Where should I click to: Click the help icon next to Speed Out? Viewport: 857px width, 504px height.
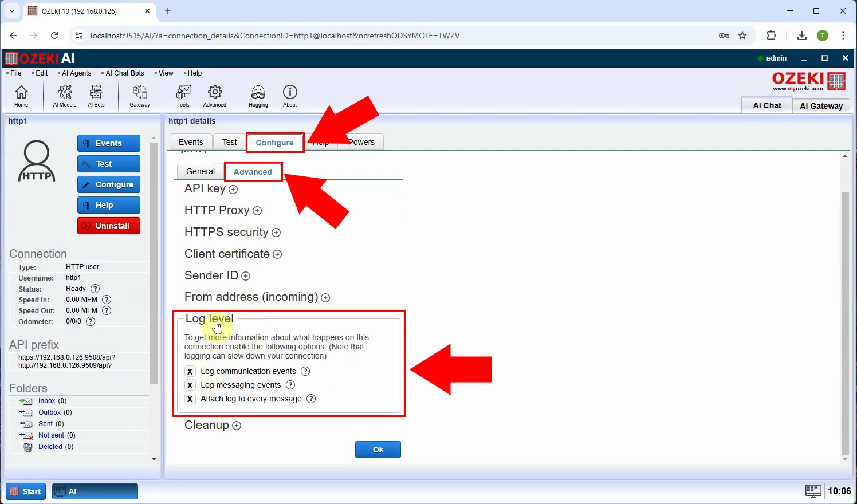[107, 310]
